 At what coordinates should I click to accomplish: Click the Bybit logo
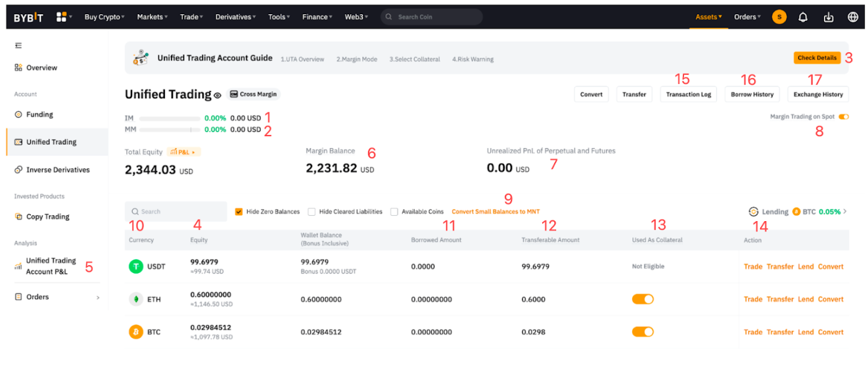click(x=29, y=17)
